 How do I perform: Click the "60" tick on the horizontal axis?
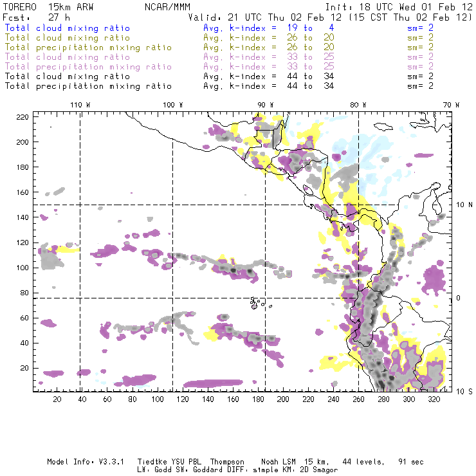tap(107, 399)
